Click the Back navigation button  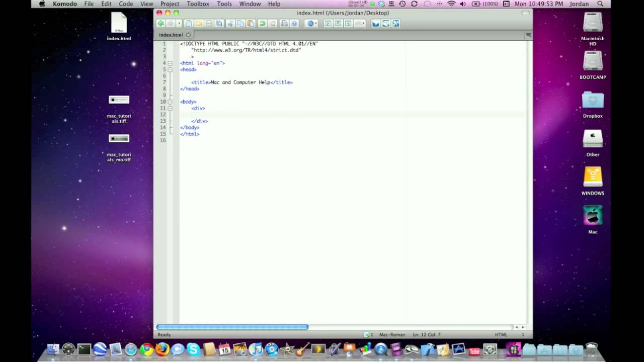[160, 23]
